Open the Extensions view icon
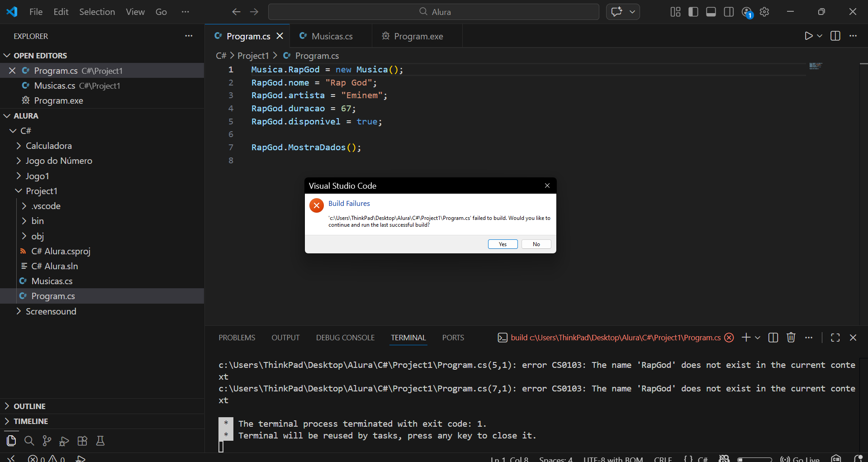 pos(82,441)
